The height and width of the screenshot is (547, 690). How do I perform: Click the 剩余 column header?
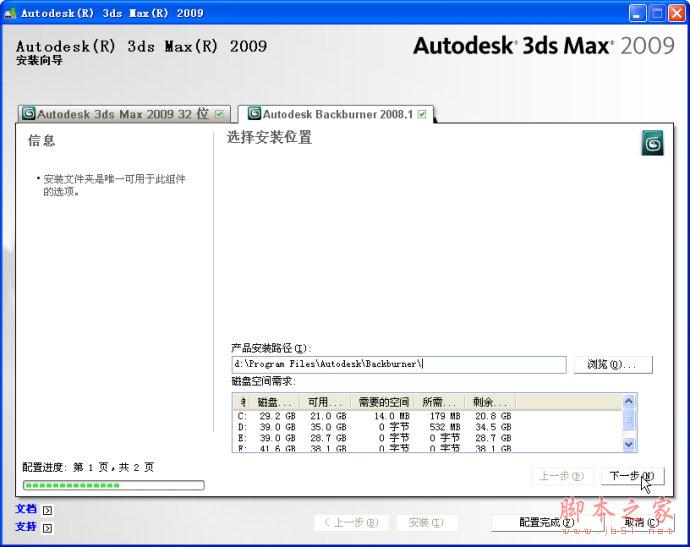[x=491, y=402]
